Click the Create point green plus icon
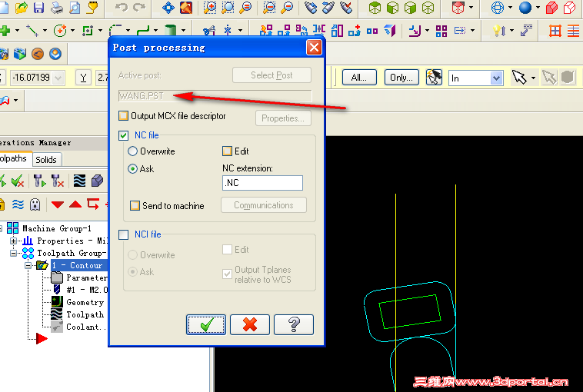 tap(5, 31)
